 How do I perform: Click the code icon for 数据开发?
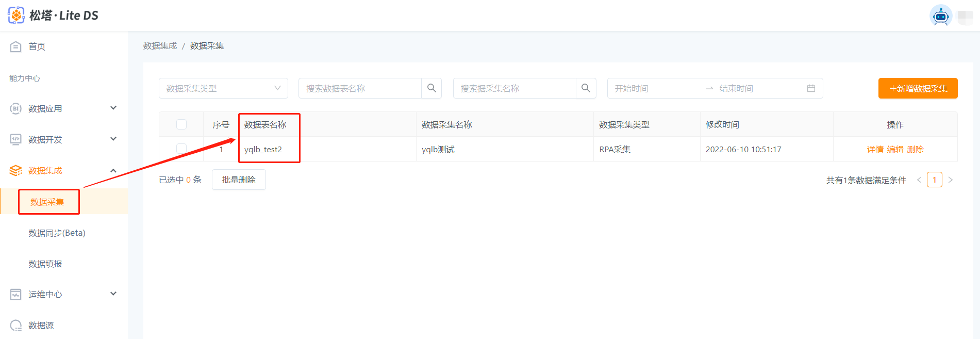pyautogui.click(x=16, y=139)
